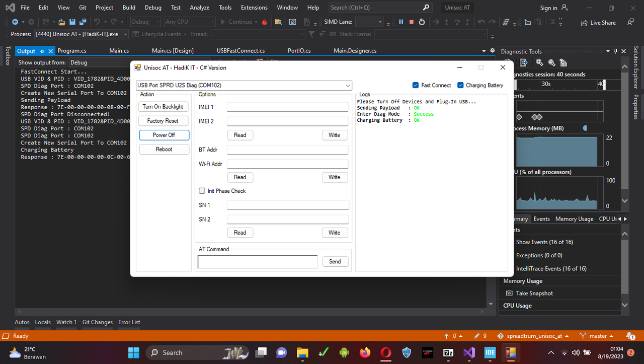This screenshot has height=364, width=644.
Task: Open 7-Zip from the taskbar
Action: [448, 352]
